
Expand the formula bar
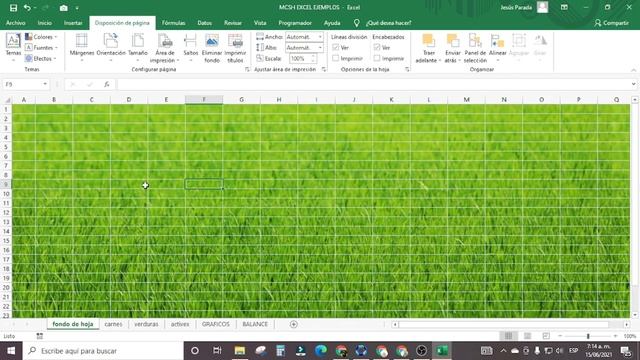633,84
